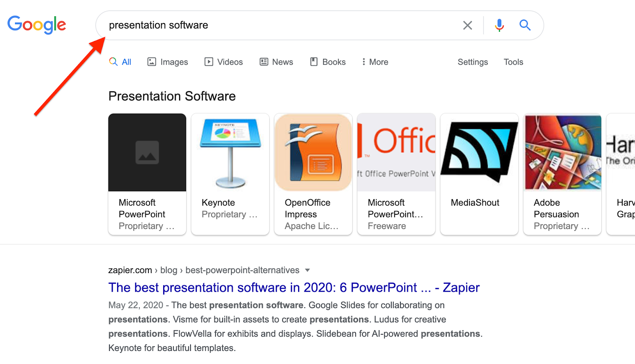This screenshot has height=364, width=635.
Task: Click the 'Keynote for beautiful templates.' snippet line
Action: coord(172,348)
